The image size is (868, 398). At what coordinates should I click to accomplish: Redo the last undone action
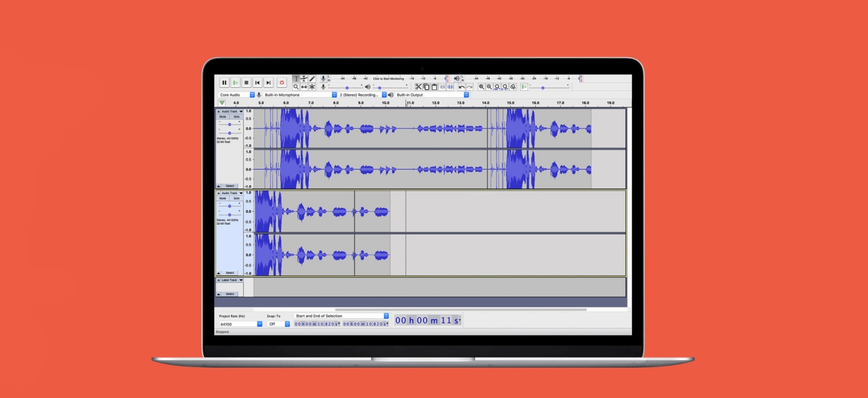(470, 87)
